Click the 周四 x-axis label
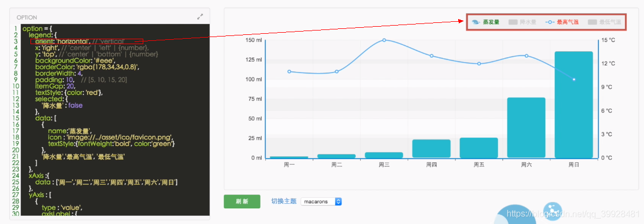The image size is (644, 224). [x=432, y=165]
